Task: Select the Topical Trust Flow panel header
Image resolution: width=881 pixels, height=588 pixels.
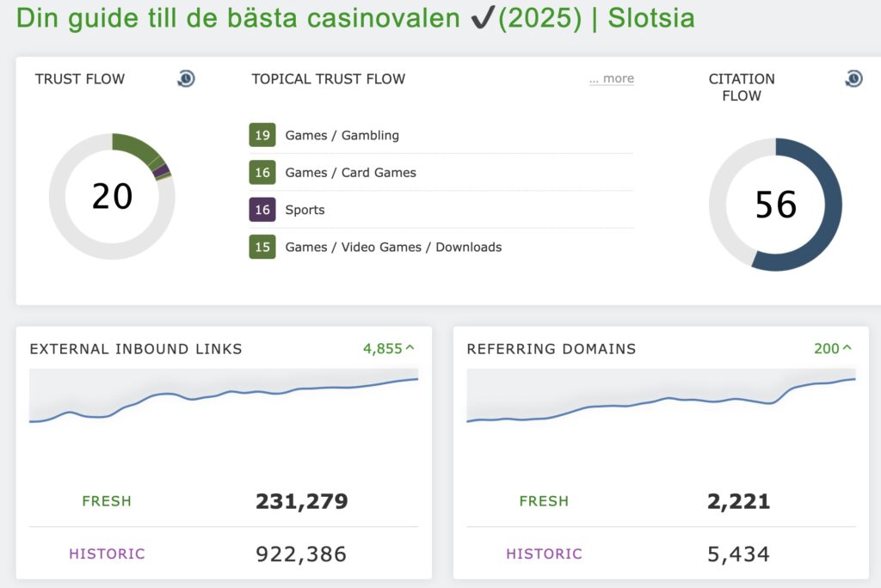Action: point(328,78)
